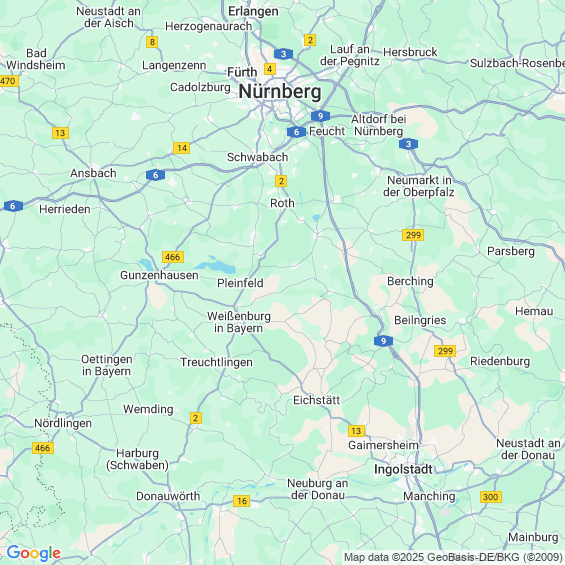Click the Gunzenhausen town label

point(159,275)
